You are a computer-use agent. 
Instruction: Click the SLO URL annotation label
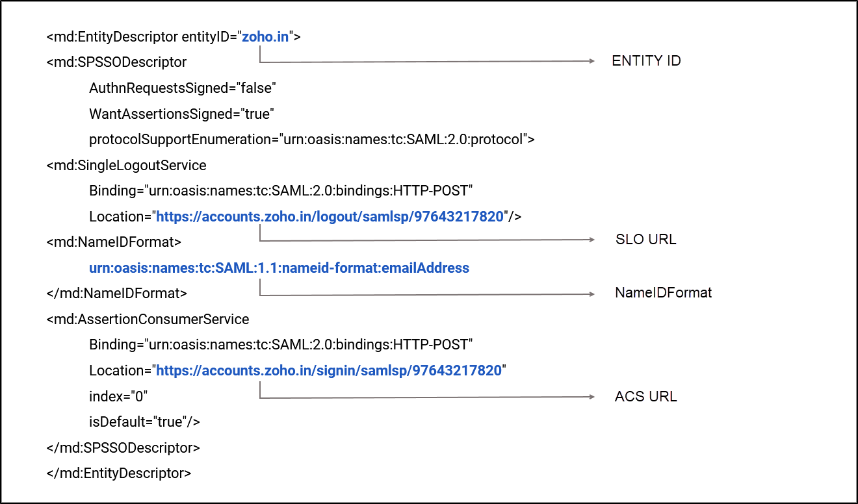[646, 240]
